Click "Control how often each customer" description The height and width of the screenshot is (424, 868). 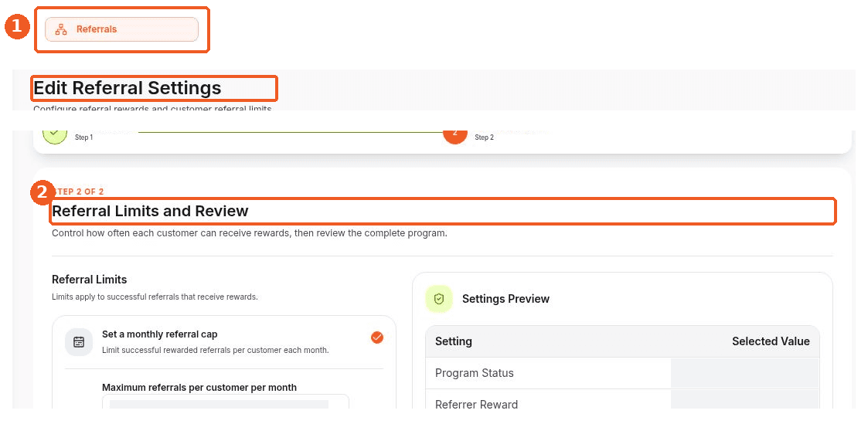(x=250, y=233)
